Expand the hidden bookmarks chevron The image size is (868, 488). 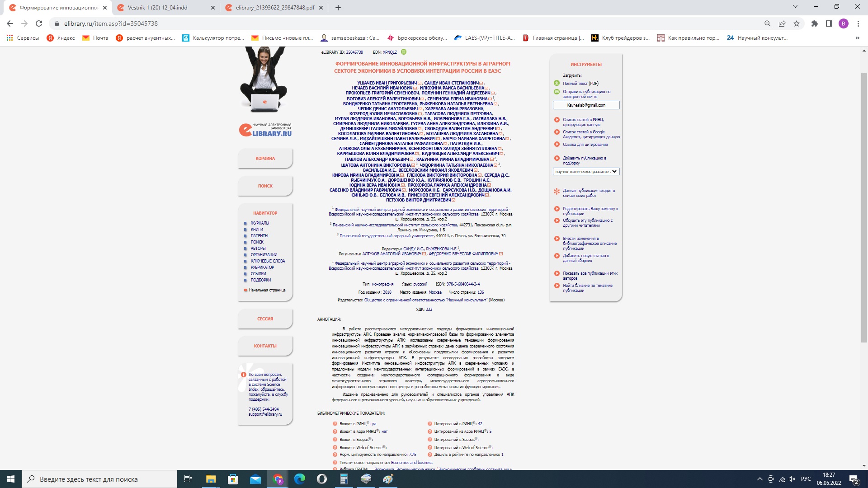coord(858,38)
